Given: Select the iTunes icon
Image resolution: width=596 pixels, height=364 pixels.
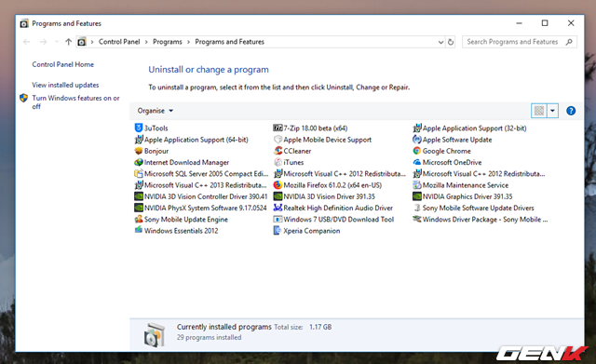Looking at the screenshot, I should pyautogui.click(x=278, y=162).
